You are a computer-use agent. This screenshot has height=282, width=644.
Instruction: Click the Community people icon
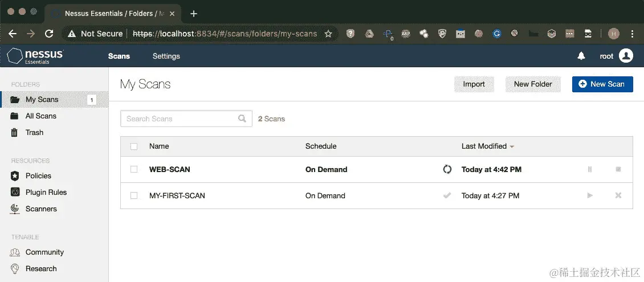click(x=15, y=252)
